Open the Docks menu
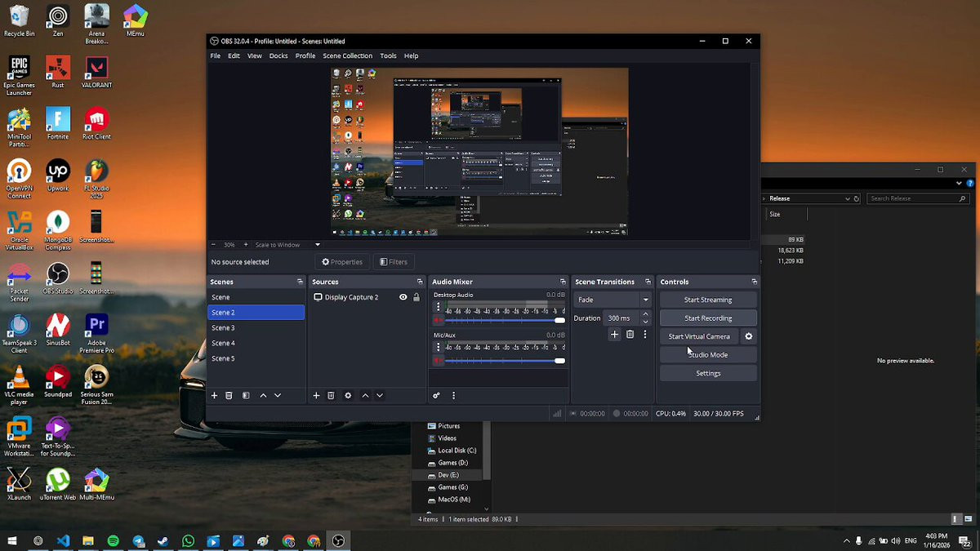Image resolution: width=980 pixels, height=551 pixels. [278, 56]
